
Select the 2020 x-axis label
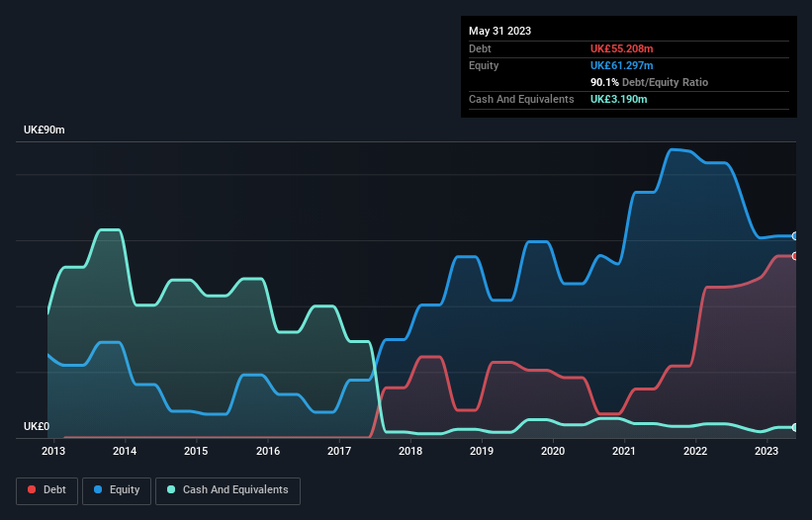click(x=553, y=451)
